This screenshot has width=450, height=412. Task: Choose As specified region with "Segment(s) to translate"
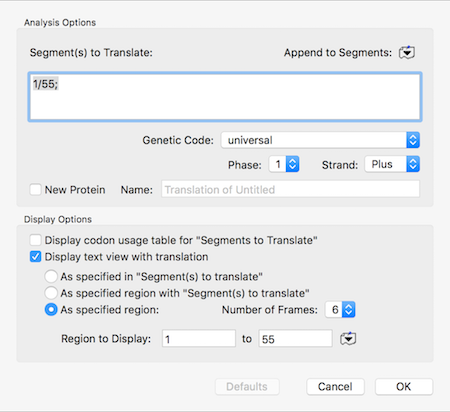51,293
